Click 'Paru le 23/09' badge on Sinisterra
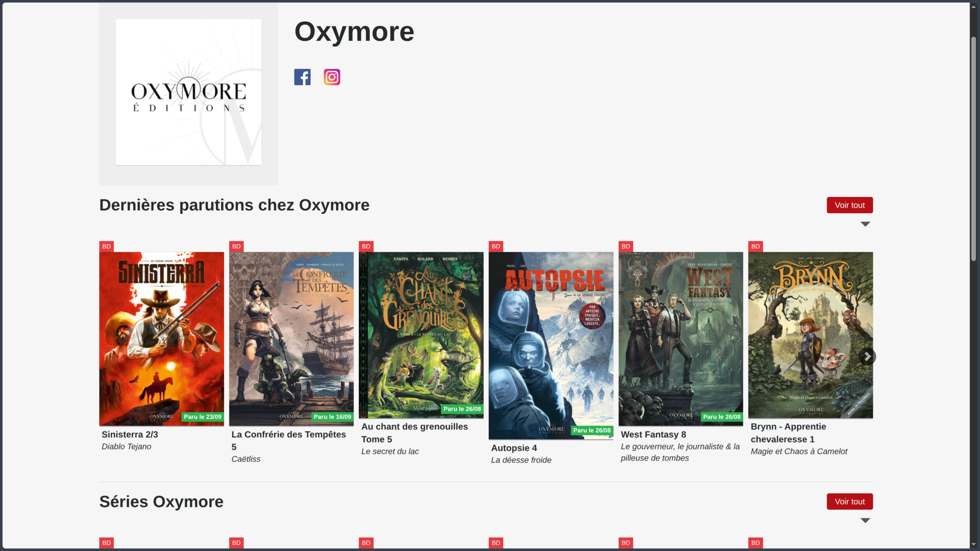Screen dimensions: 980x551 click(203, 417)
